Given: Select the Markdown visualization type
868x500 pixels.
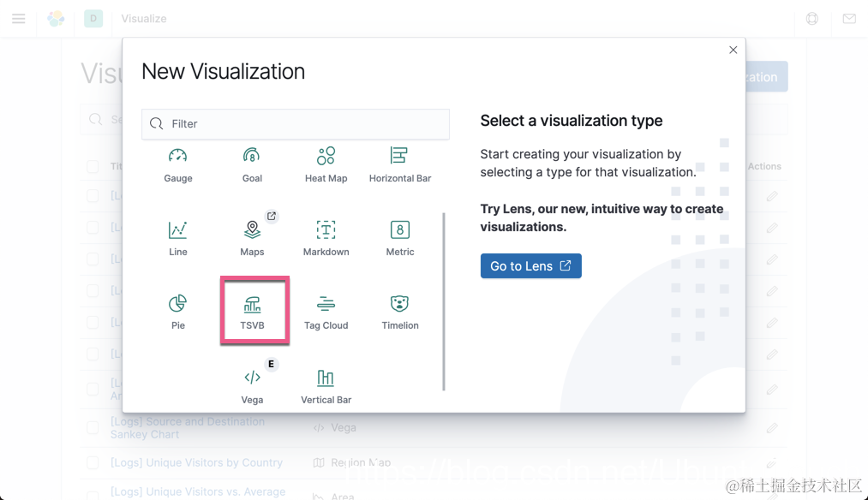Looking at the screenshot, I should (326, 238).
